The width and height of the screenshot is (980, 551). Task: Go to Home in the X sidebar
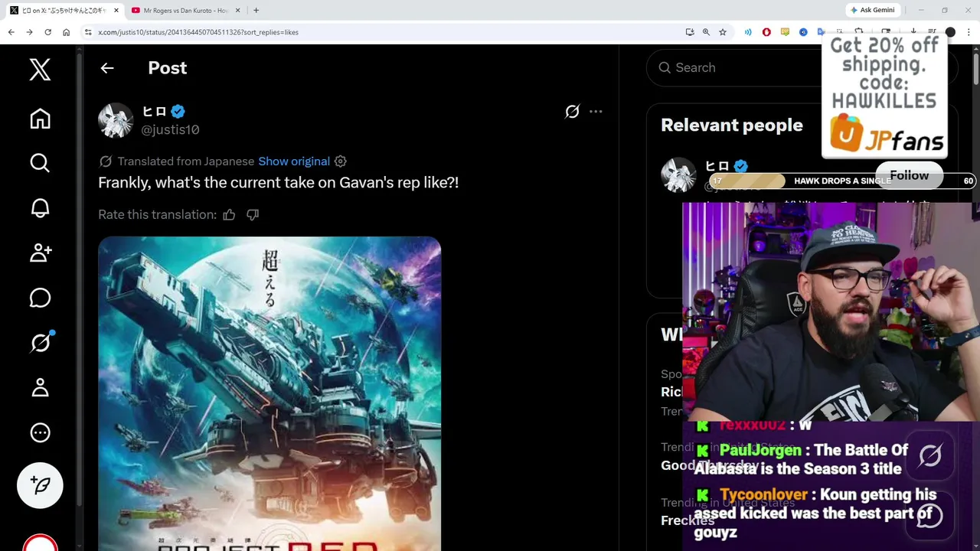40,119
